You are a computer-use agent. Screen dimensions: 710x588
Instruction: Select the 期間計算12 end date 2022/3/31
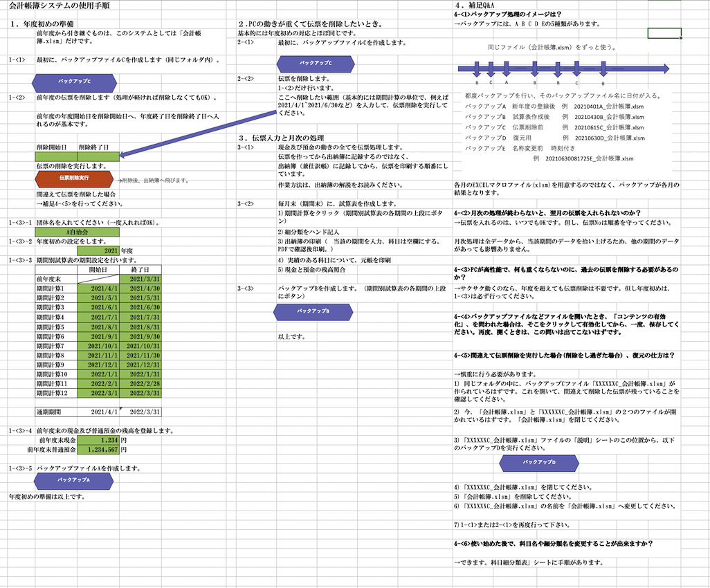140,392
